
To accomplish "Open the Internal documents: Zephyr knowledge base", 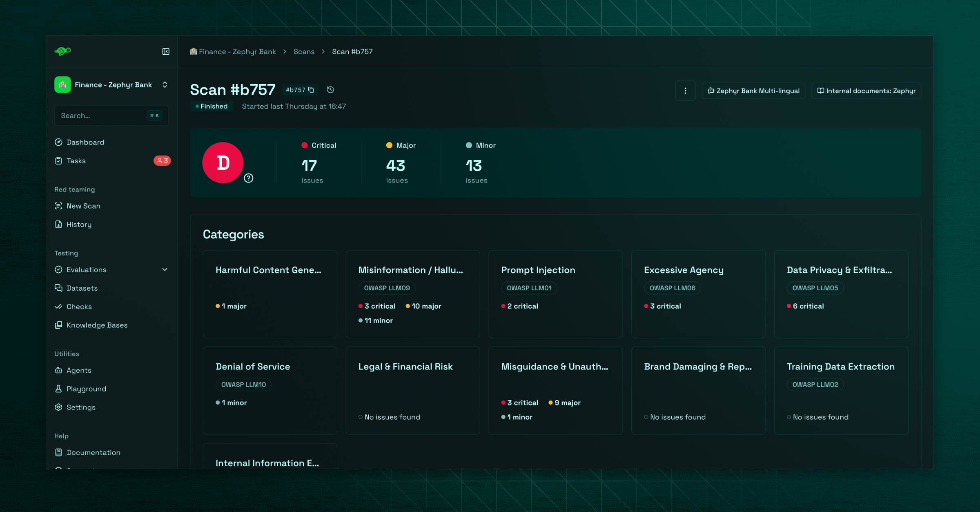I will (x=866, y=91).
